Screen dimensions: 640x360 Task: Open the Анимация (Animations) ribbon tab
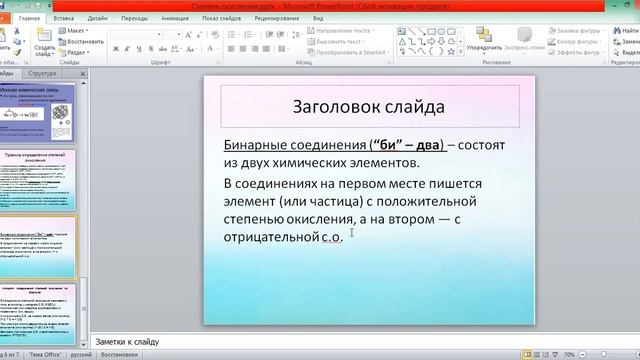(x=175, y=18)
